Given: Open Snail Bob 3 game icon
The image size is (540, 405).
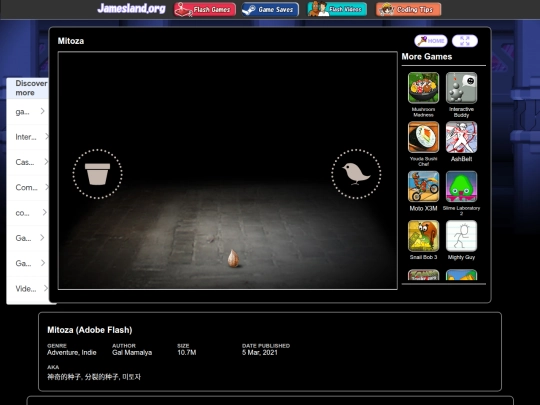Looking at the screenshot, I should pos(423,236).
